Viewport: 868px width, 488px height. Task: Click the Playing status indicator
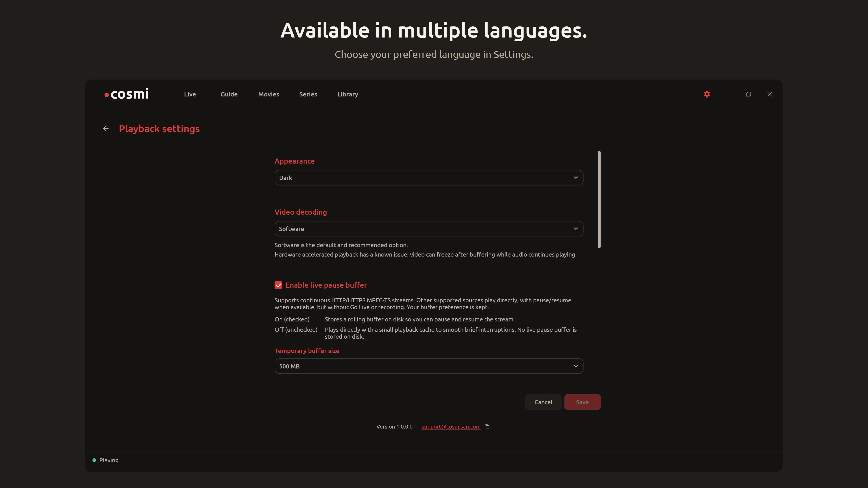[x=106, y=460]
